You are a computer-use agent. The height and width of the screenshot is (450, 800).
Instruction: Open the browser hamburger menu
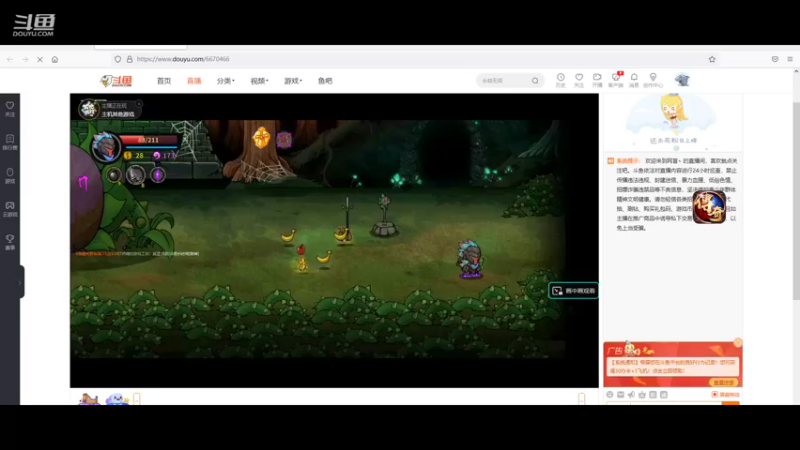[x=790, y=59]
